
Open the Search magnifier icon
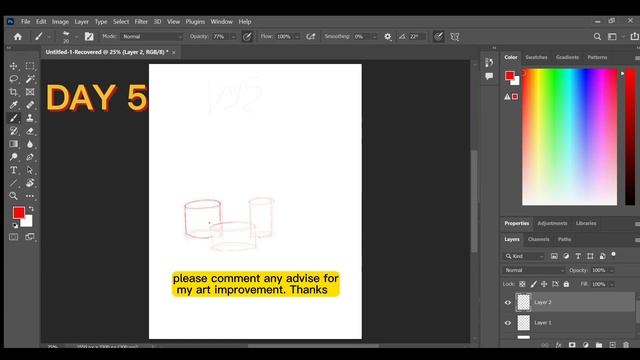[597, 37]
